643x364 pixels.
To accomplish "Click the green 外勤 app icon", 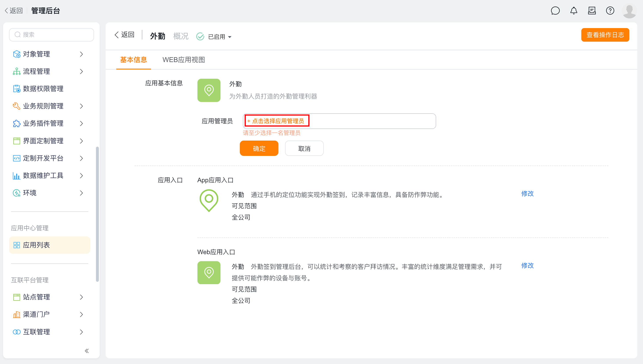I will 209,90.
